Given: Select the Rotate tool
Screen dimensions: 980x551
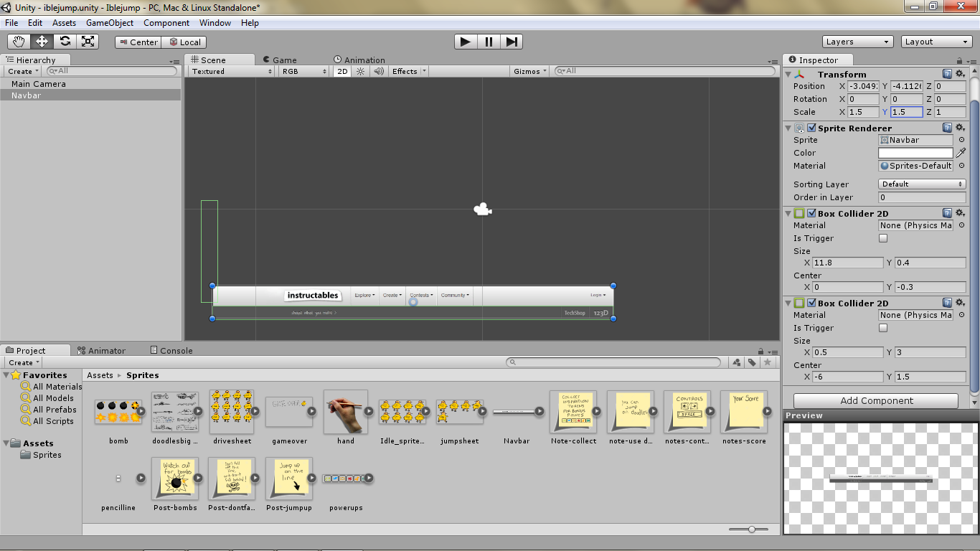Looking at the screenshot, I should 65,41.
